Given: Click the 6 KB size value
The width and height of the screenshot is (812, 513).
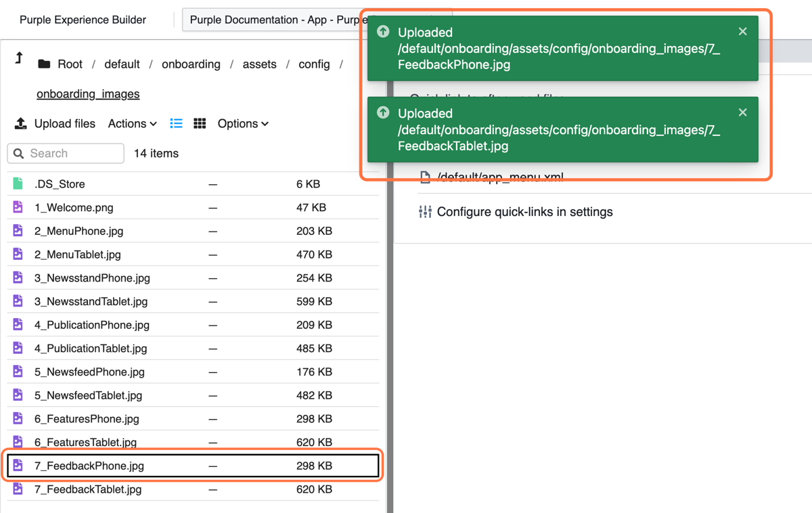Looking at the screenshot, I should tap(308, 184).
